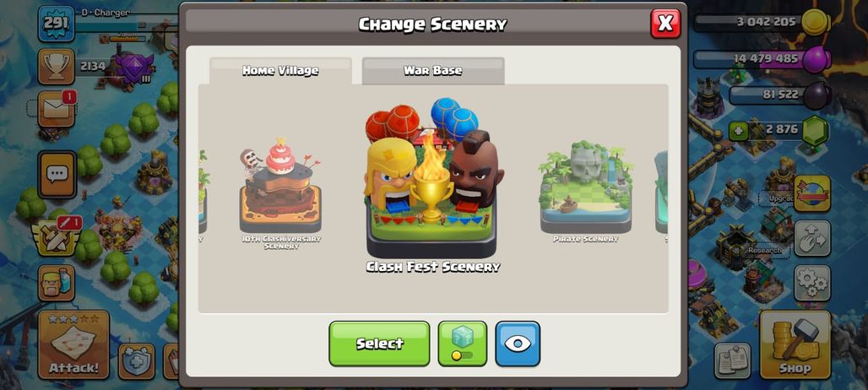Preview scenery with the eye button
This screenshot has height=390, width=868.
click(518, 344)
